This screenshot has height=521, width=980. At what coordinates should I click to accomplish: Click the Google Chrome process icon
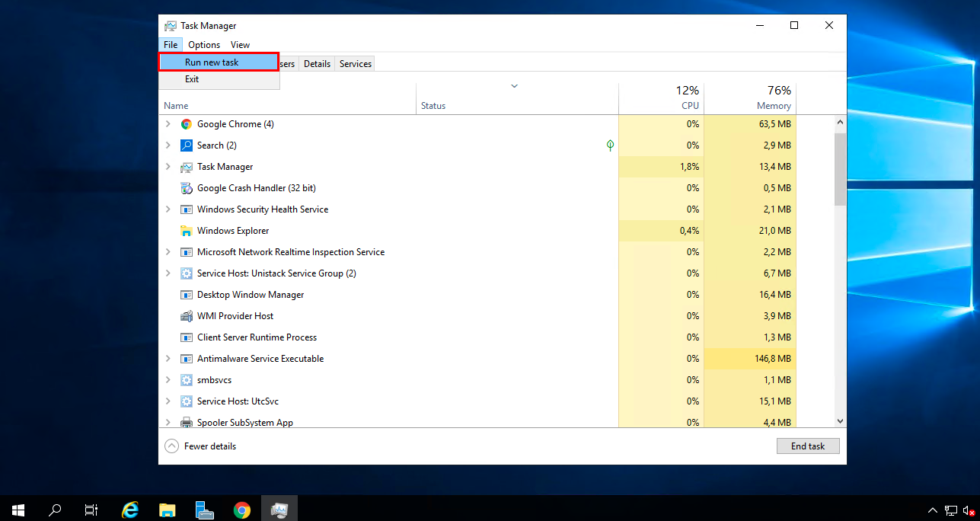tap(187, 124)
